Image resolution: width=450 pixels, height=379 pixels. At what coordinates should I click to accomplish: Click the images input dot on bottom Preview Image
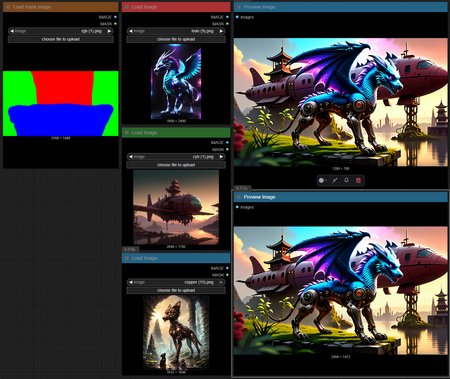click(237, 207)
